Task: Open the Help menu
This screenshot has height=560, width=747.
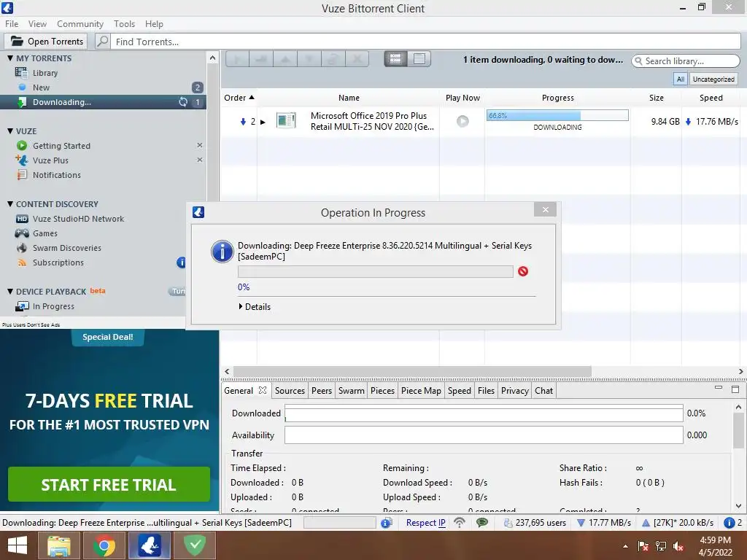Action: point(154,24)
